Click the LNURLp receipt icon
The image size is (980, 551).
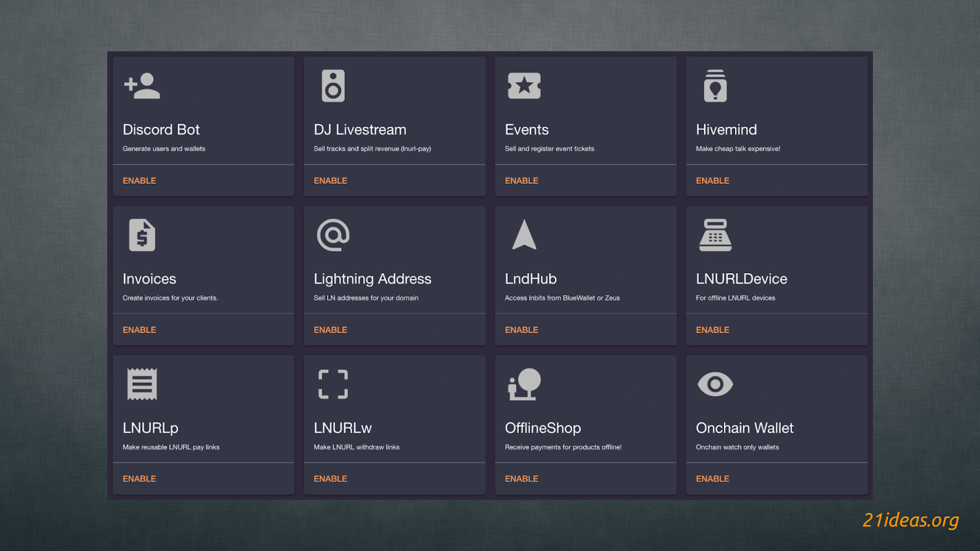point(142,384)
